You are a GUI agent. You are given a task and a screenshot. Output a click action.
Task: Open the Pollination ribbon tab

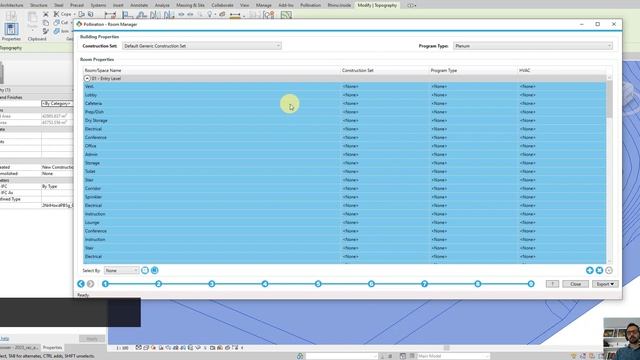pos(310,5)
